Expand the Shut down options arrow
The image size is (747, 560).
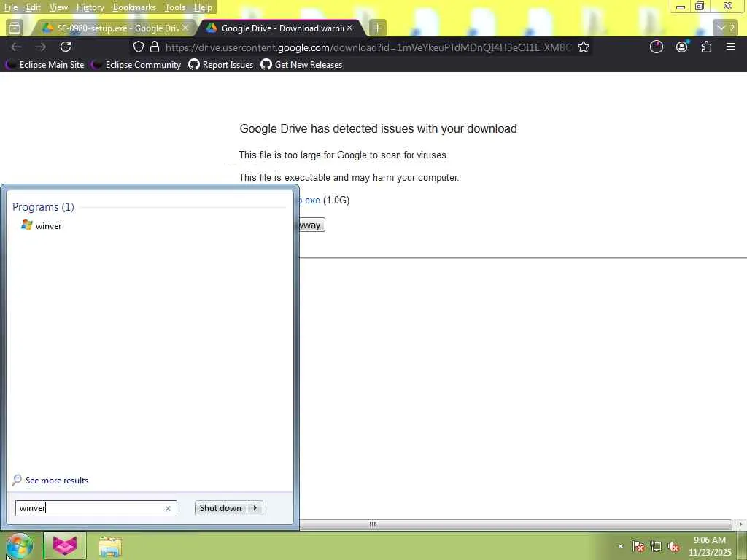coord(255,508)
